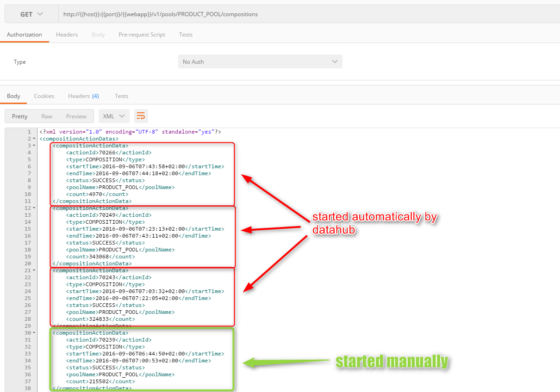
Task: Select the Preview view button
Action: [x=76, y=116]
